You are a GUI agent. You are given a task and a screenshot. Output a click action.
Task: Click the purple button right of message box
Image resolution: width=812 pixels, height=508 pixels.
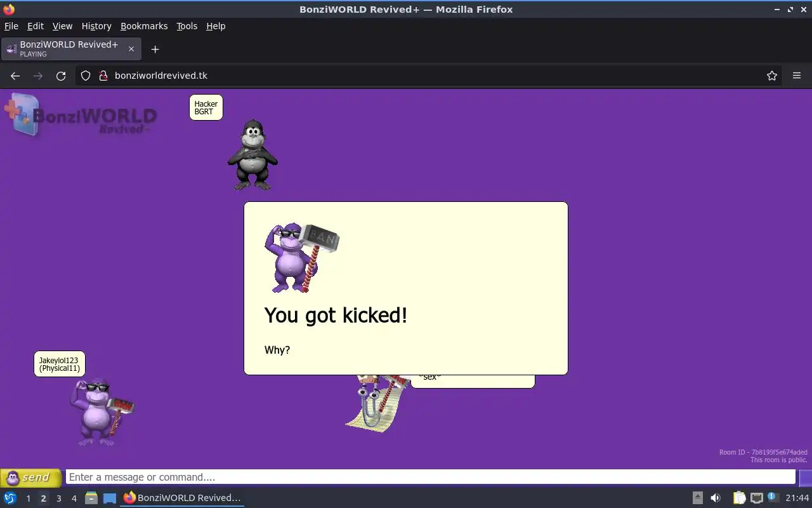click(805, 478)
